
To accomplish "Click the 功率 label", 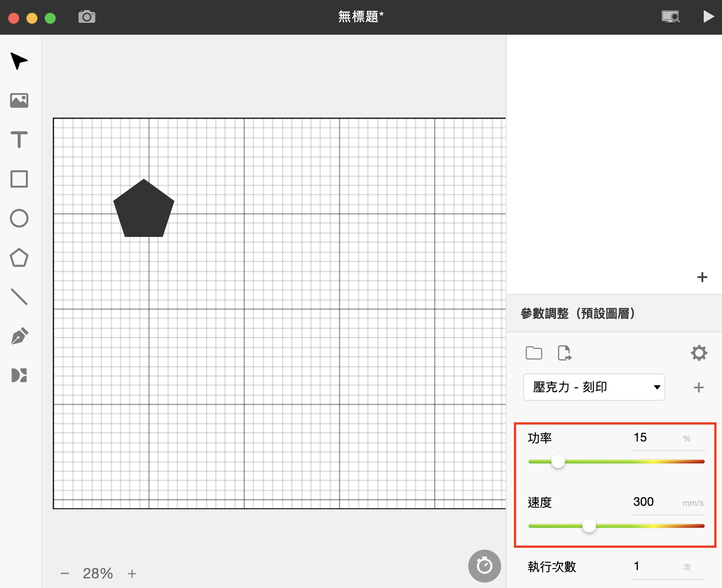I will click(540, 438).
